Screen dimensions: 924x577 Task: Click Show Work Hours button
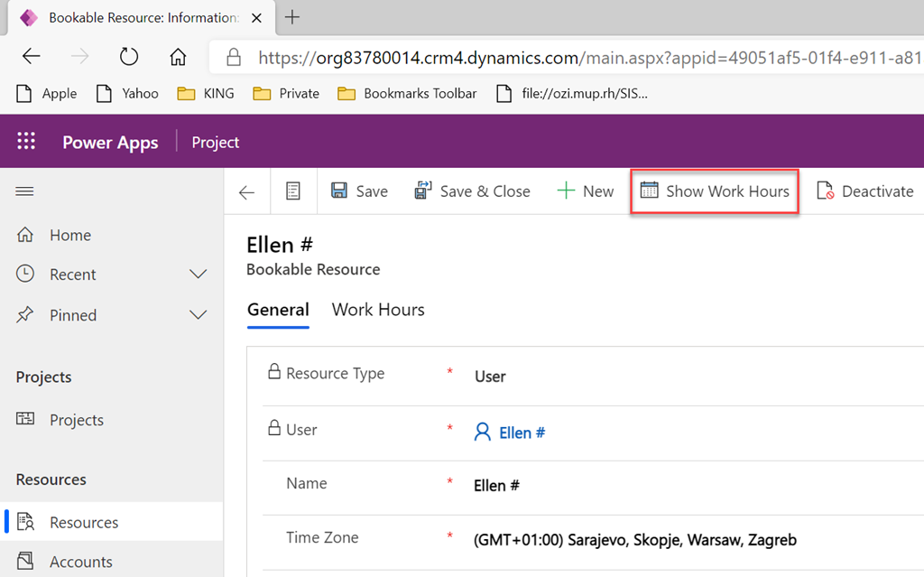[x=715, y=191]
